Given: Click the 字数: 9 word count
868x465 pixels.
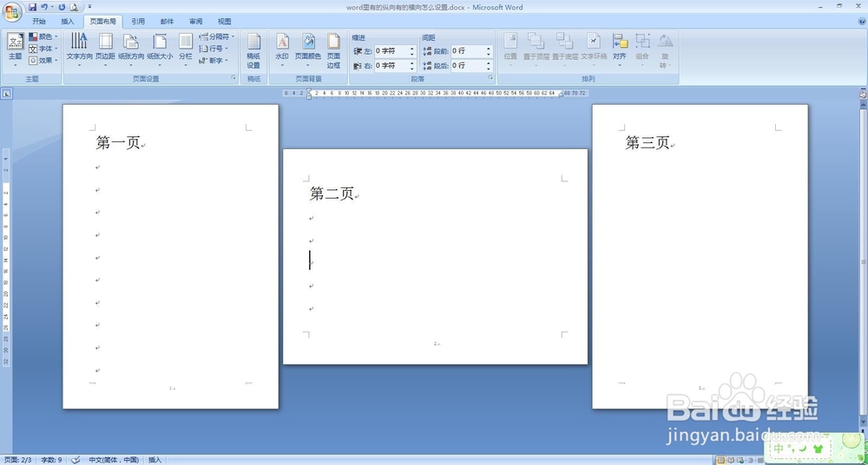Looking at the screenshot, I should tap(51, 460).
